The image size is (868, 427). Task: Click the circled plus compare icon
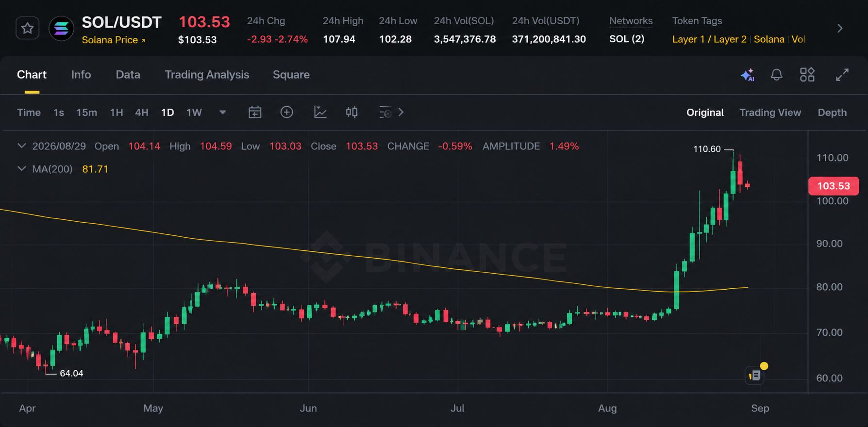point(287,113)
